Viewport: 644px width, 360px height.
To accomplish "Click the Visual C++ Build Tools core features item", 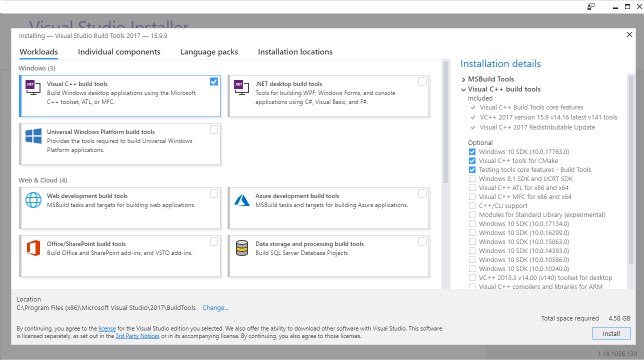I will pyautogui.click(x=531, y=107).
